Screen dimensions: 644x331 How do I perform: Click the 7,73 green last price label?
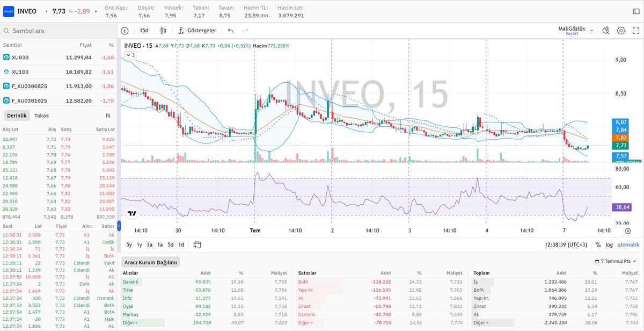click(x=621, y=146)
